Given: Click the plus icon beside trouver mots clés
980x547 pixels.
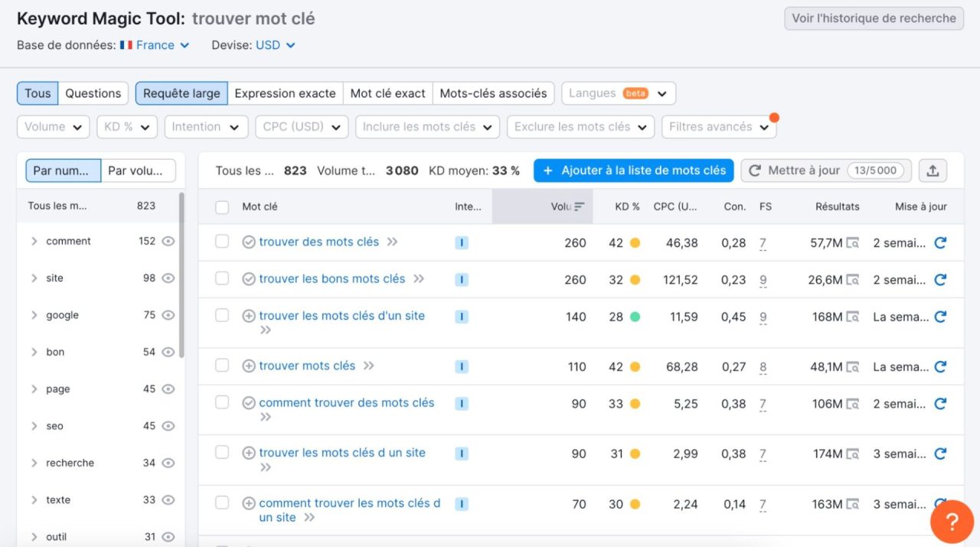Looking at the screenshot, I should point(249,365).
